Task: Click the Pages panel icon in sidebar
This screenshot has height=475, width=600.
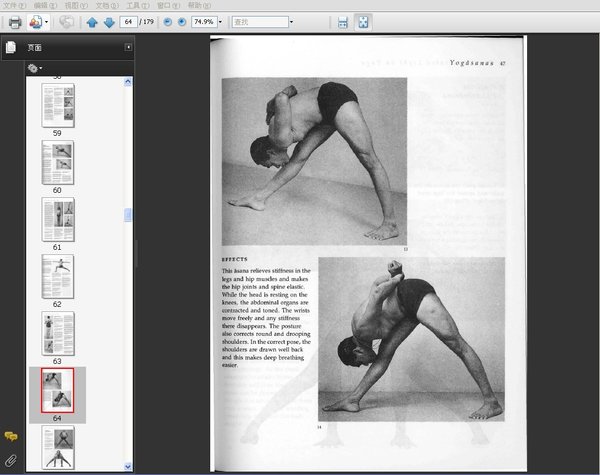Action: pos(11,47)
